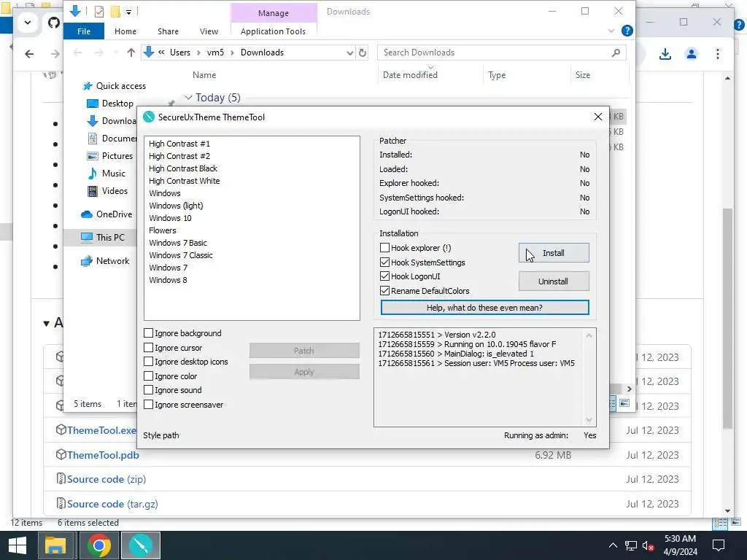This screenshot has width=747, height=560.
Task: Open the Share ribbon tab
Action: pyautogui.click(x=169, y=31)
